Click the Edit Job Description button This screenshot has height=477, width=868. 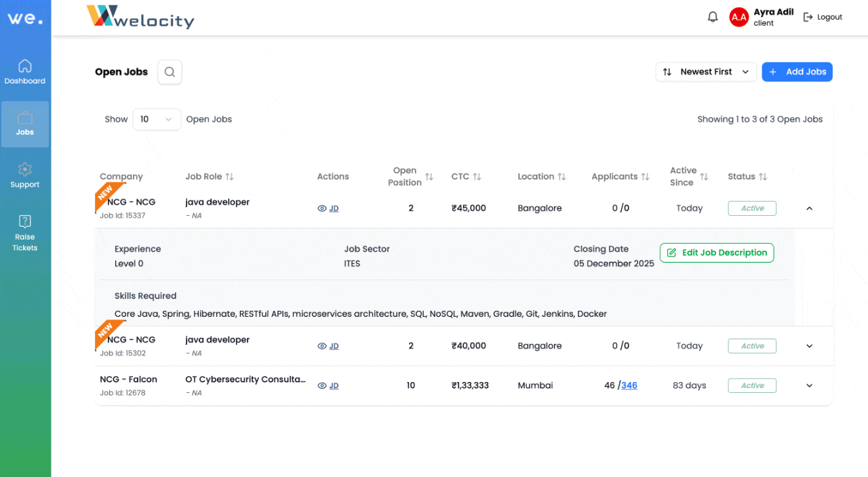click(x=716, y=252)
